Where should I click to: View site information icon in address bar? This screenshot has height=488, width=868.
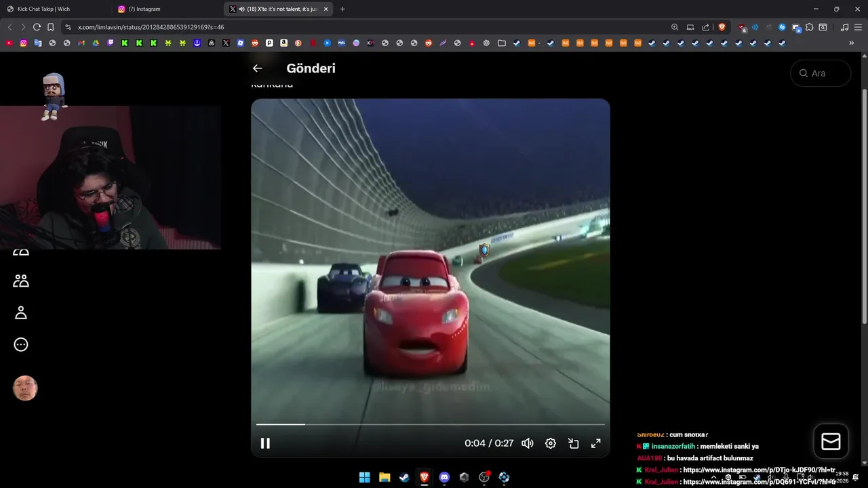[68, 27]
